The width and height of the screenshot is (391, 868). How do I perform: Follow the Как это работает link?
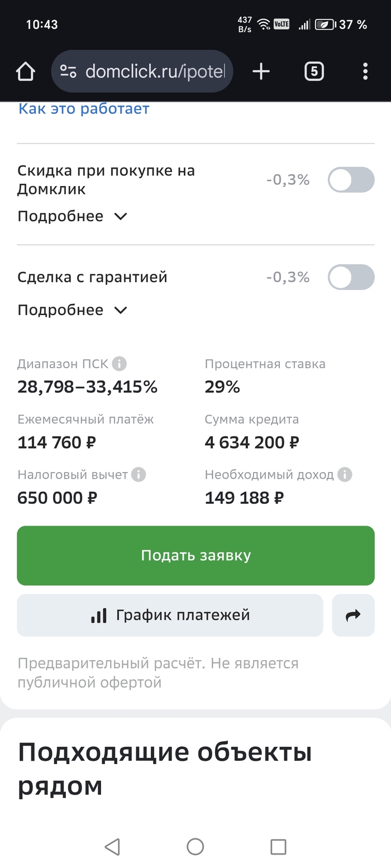pyautogui.click(x=84, y=108)
